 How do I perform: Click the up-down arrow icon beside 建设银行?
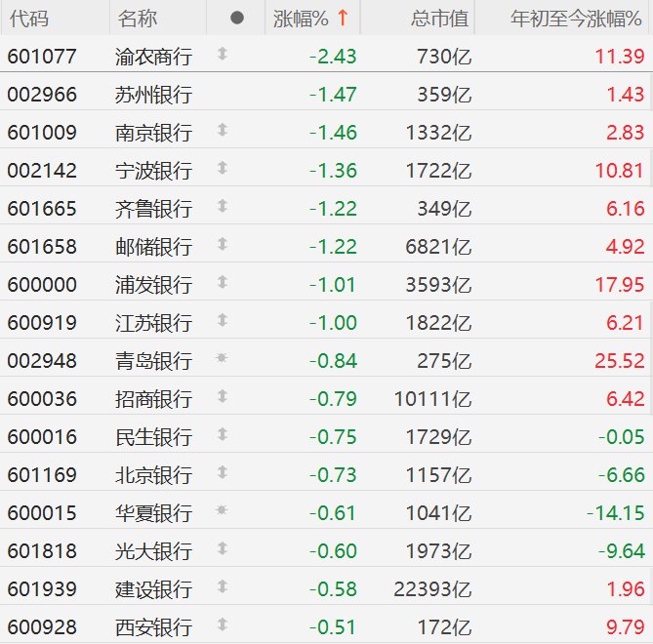tap(223, 587)
